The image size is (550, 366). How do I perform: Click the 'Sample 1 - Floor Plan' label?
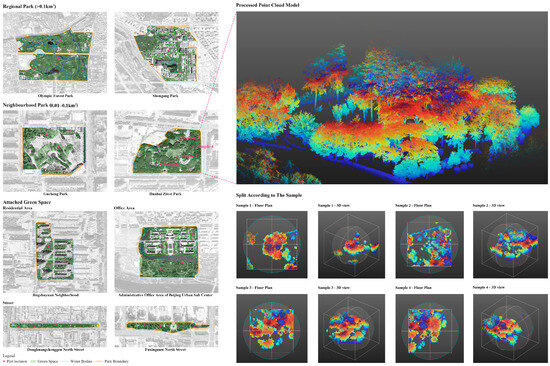[x=254, y=205]
